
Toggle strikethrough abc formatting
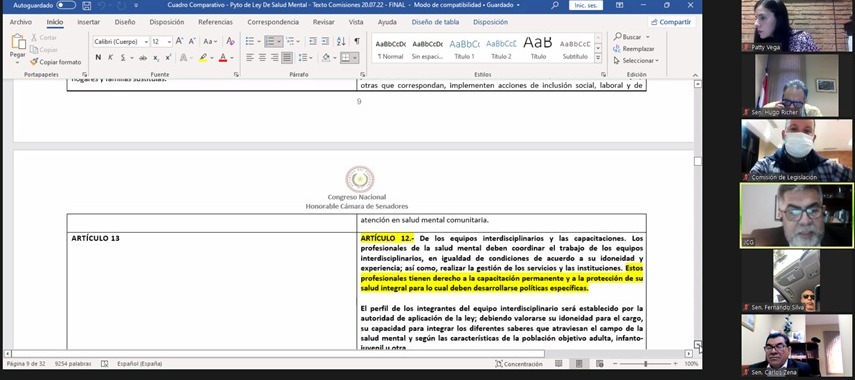pyautogui.click(x=143, y=57)
